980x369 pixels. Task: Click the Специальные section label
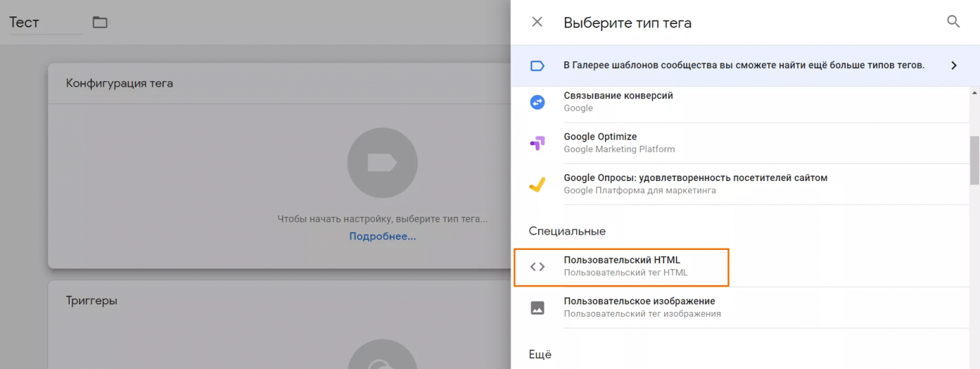pyautogui.click(x=567, y=231)
